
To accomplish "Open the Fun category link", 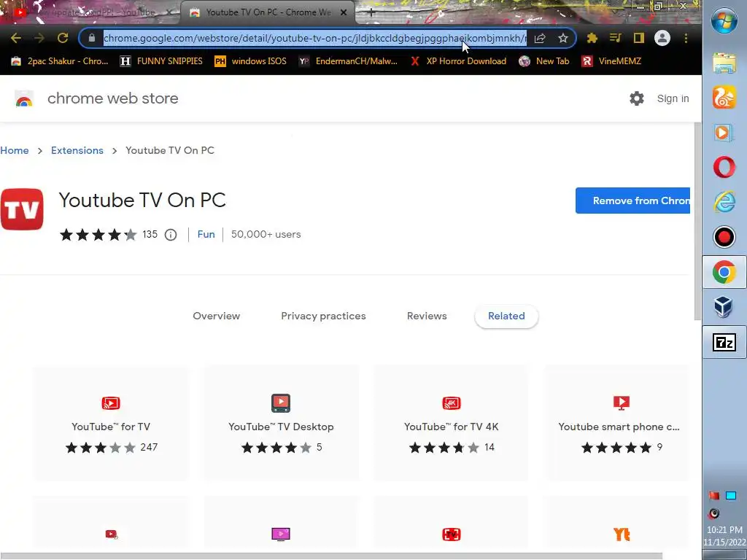I will tap(206, 234).
